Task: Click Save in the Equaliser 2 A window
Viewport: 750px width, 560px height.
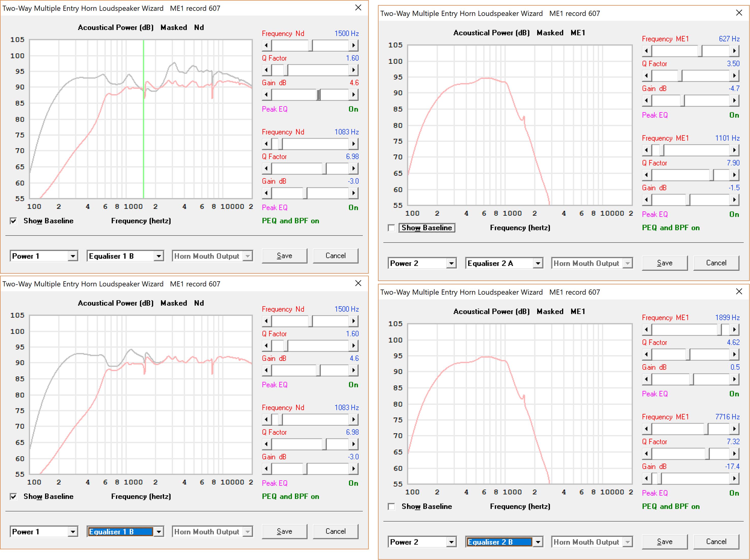Action: click(x=665, y=263)
